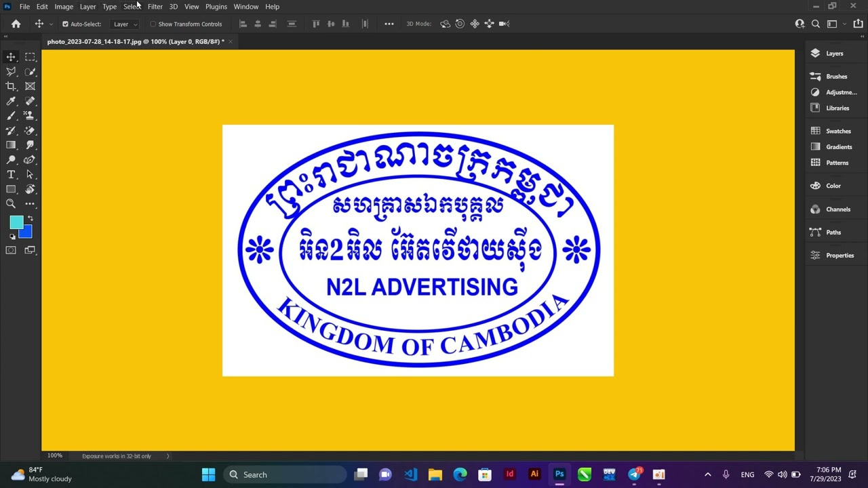
Task: Expand status bar info arrow
Action: point(168,456)
